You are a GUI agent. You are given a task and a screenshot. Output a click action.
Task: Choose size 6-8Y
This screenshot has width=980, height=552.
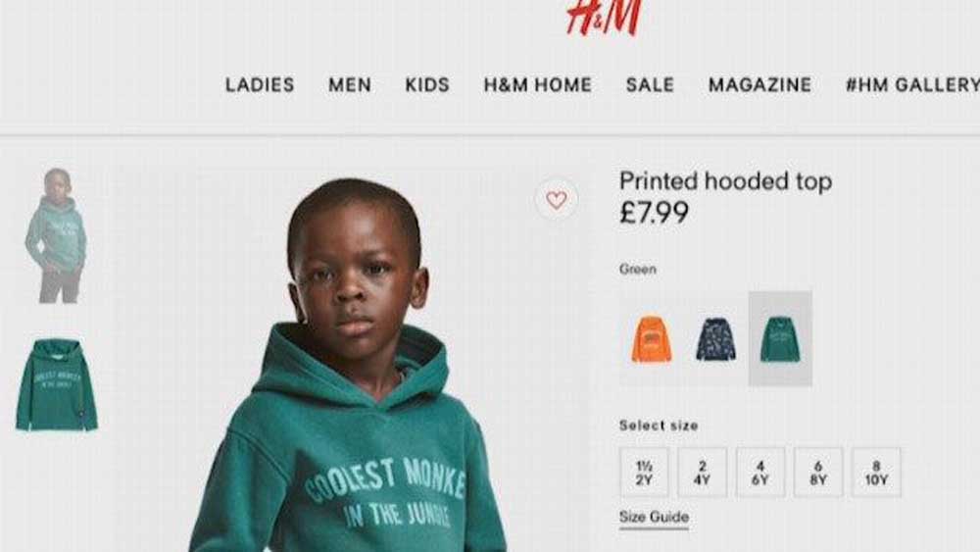(x=818, y=473)
